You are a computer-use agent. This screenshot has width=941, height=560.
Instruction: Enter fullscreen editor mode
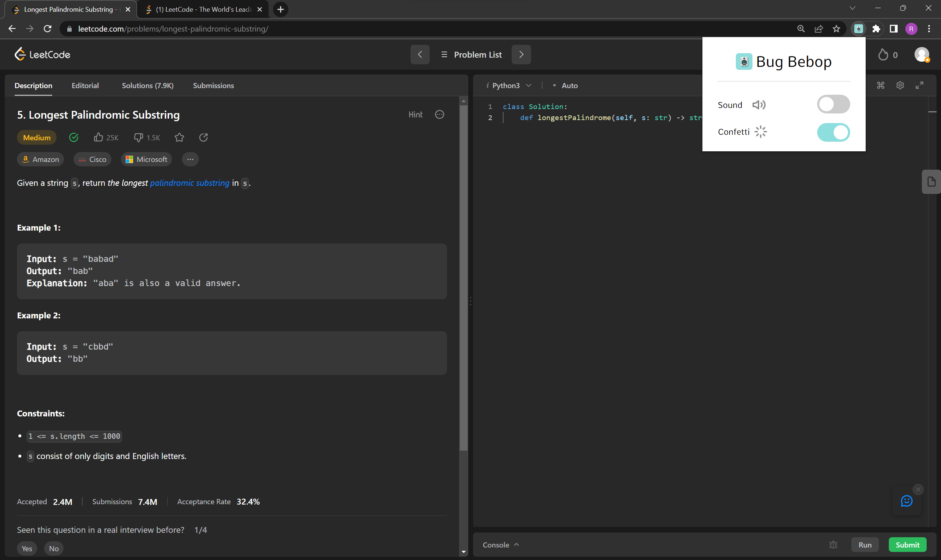click(x=919, y=85)
